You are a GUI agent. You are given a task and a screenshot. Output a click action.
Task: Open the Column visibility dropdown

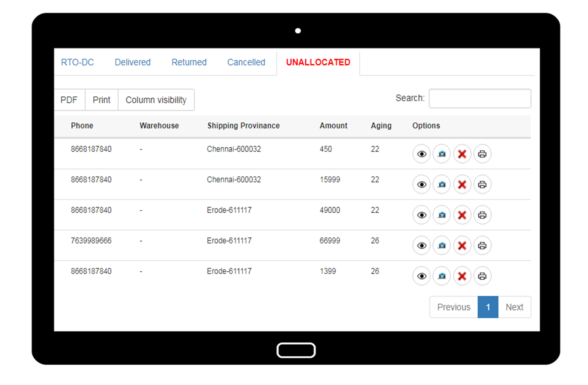[x=156, y=100]
